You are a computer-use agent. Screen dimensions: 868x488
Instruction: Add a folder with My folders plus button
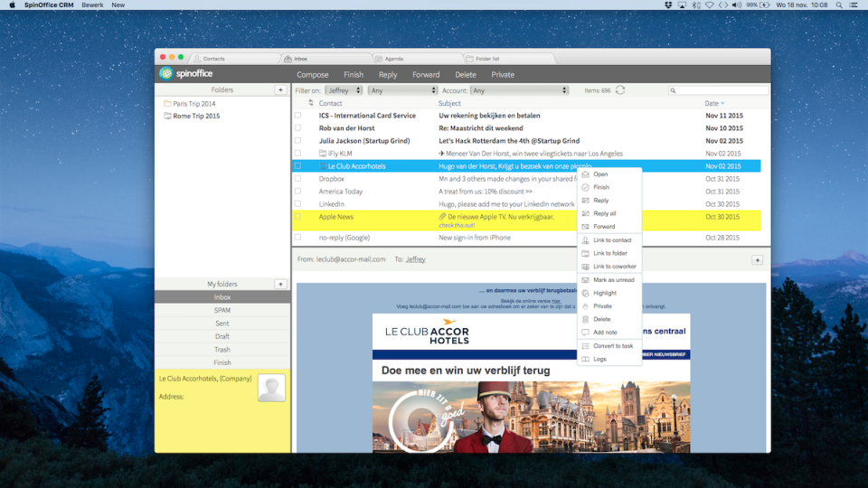[280, 284]
